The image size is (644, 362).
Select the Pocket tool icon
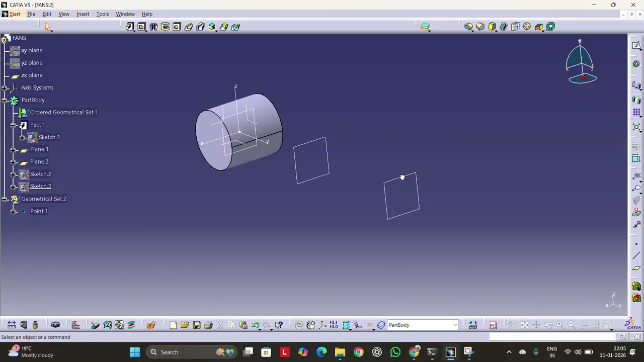141,27
